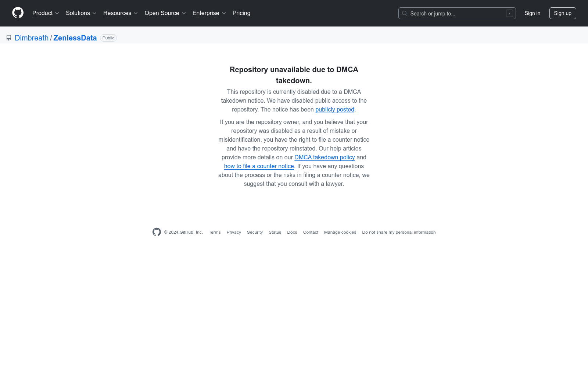Open Status in the footer
Viewport: 588px width, 368px height.
pyautogui.click(x=275, y=232)
